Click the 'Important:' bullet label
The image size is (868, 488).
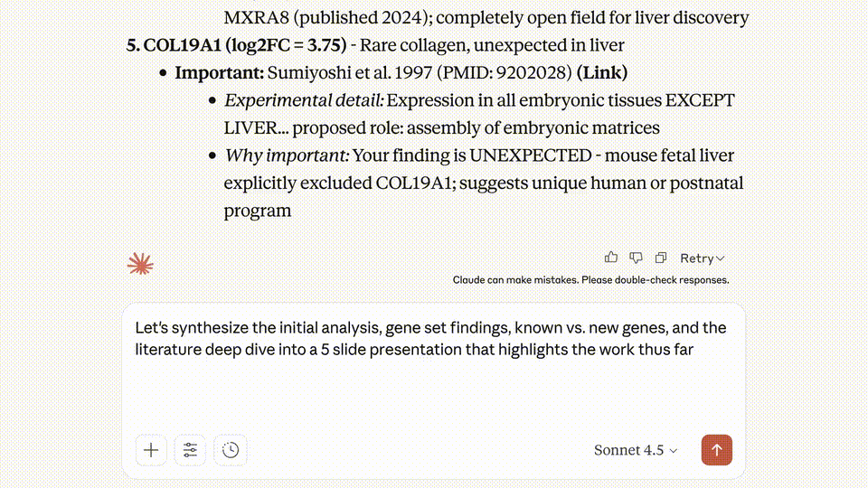(x=220, y=72)
